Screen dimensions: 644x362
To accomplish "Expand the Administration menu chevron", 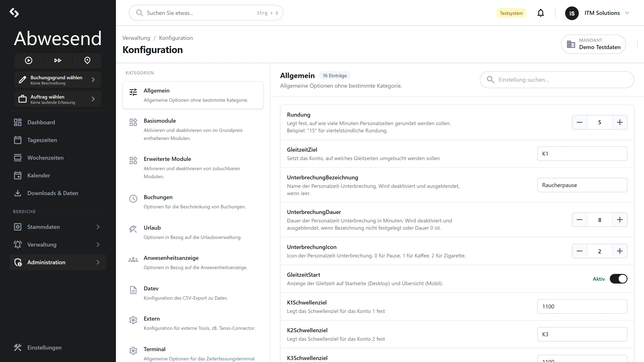I will 98,262.
